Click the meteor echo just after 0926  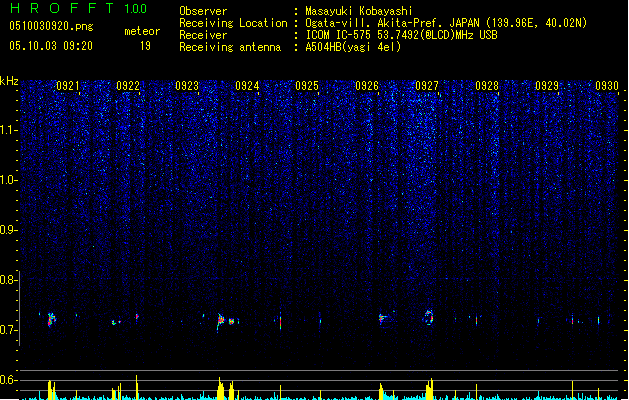[x=382, y=319]
